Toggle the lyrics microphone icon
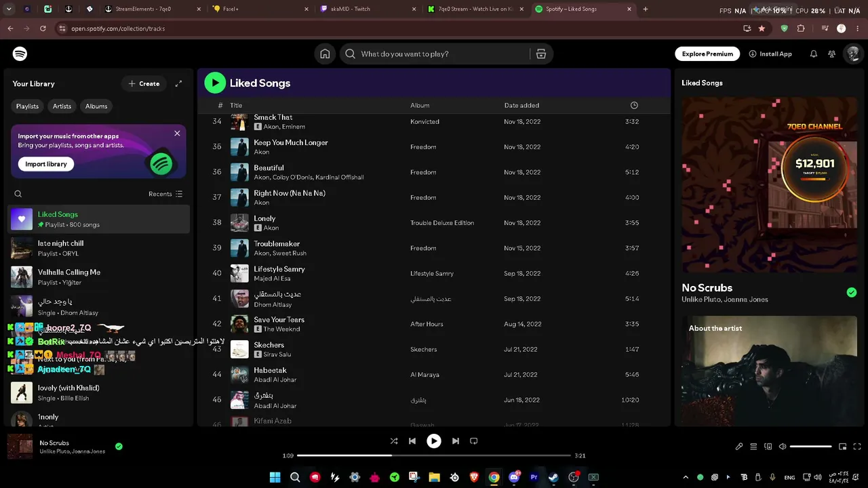The height and width of the screenshot is (488, 868). pos(739,447)
